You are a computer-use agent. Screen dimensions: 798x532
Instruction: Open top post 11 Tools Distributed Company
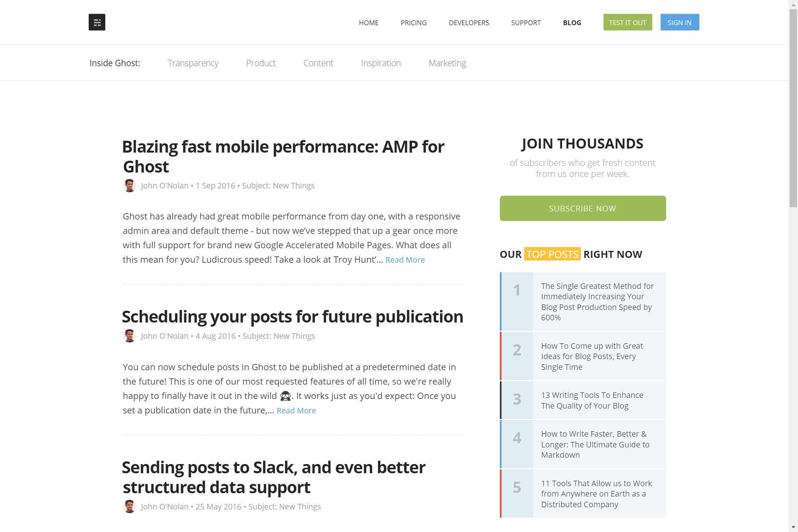[583, 494]
